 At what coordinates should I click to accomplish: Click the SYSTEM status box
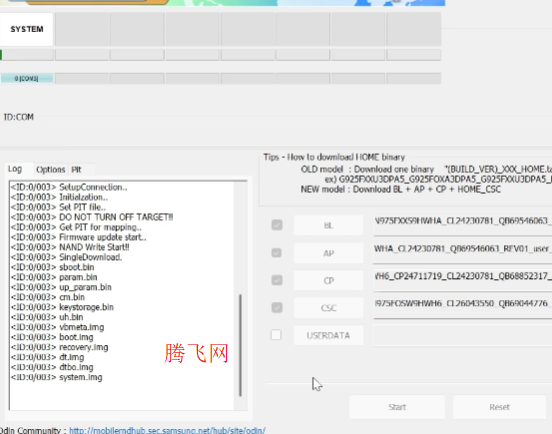27,29
